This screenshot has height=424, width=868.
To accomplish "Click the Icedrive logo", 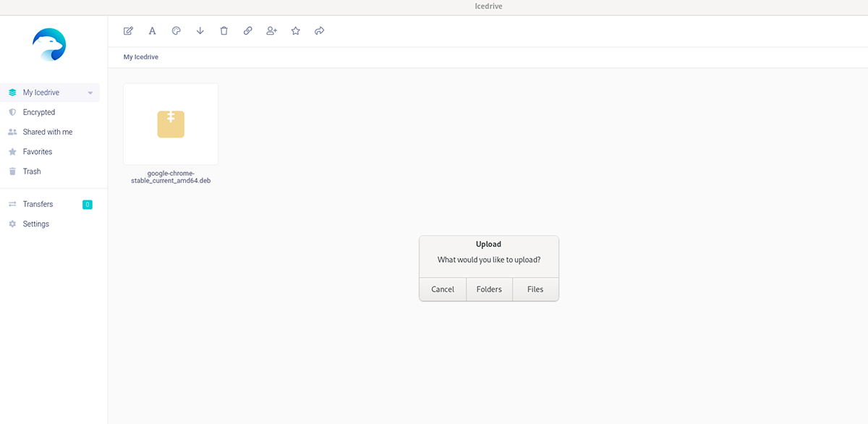I will pos(49,44).
